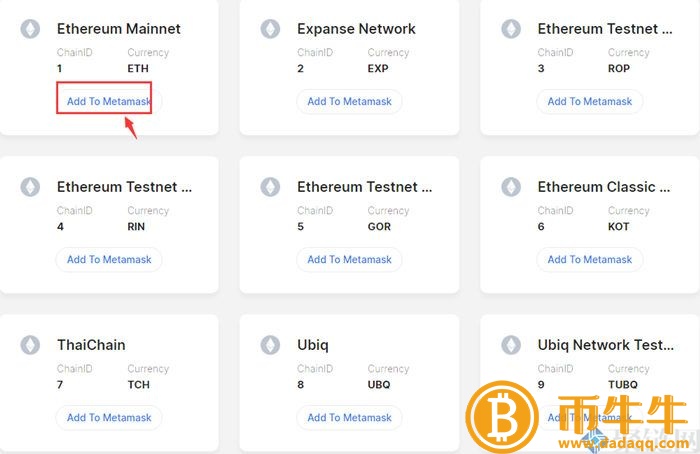The image size is (700, 454).
Task: Add Ethereum Mainnet to Metamask
Action: click(108, 101)
